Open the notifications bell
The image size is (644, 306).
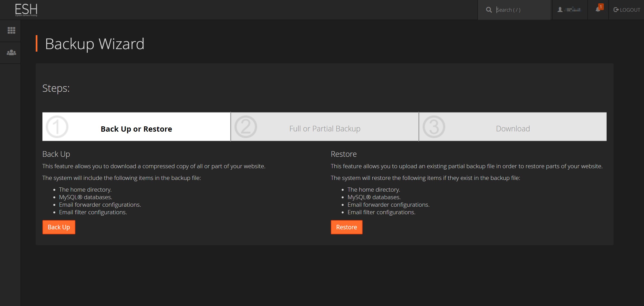click(x=597, y=10)
